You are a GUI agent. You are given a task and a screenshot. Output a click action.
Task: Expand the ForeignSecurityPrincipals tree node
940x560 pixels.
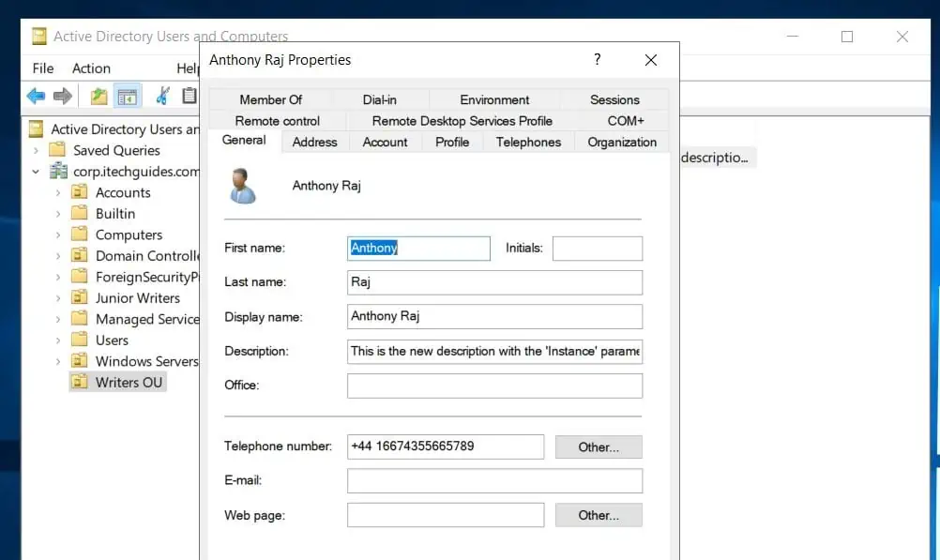58,277
